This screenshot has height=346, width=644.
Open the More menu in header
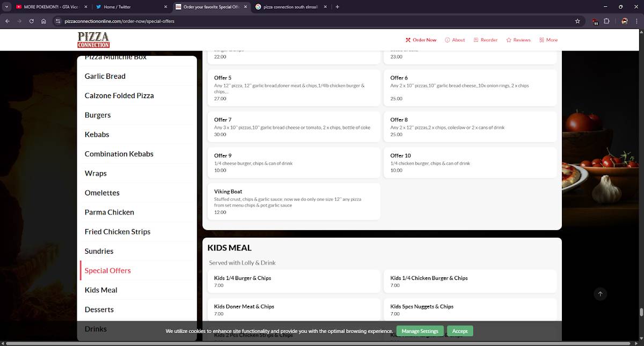pyautogui.click(x=548, y=40)
